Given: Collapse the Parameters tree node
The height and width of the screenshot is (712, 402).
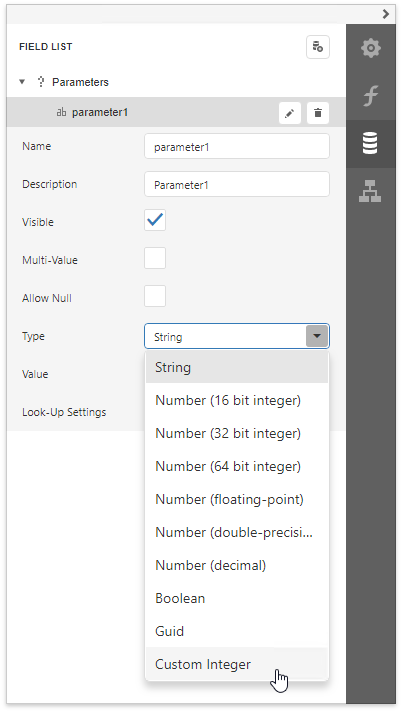Looking at the screenshot, I should 22,82.
